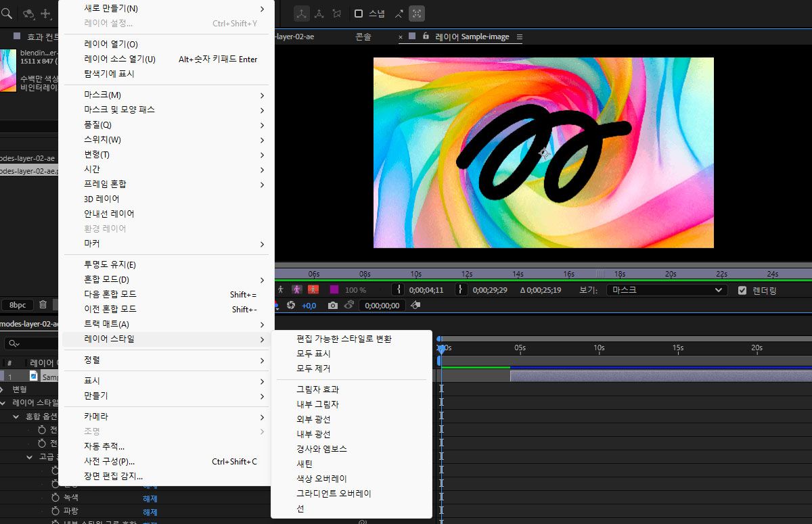Select 경사와 엠보스 in the submenu
Image resolution: width=812 pixels, height=524 pixels.
[321, 449]
